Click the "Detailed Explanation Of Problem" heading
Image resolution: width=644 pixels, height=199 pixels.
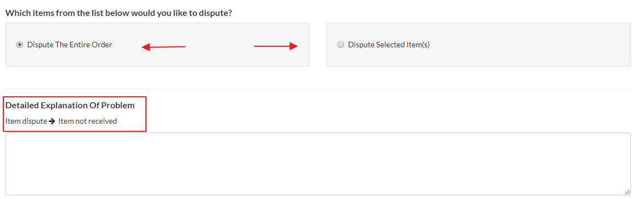point(70,106)
